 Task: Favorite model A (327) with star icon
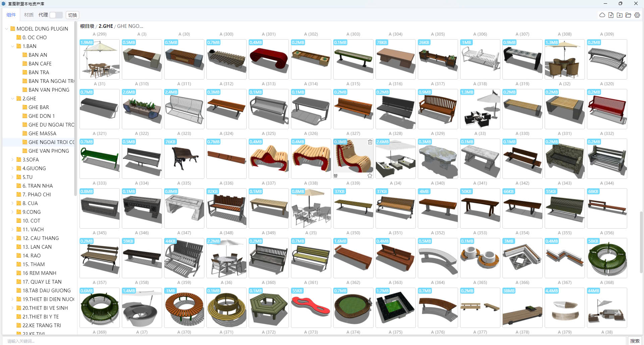(369, 176)
